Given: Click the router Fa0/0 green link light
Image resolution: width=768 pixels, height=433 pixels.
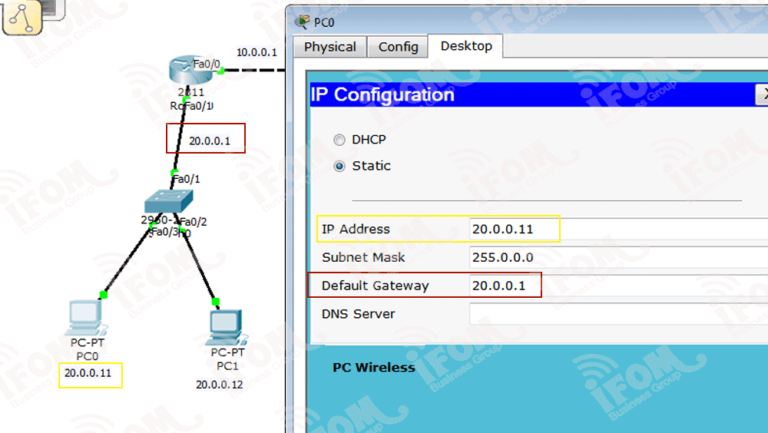Looking at the screenshot, I should pyautogui.click(x=220, y=70).
